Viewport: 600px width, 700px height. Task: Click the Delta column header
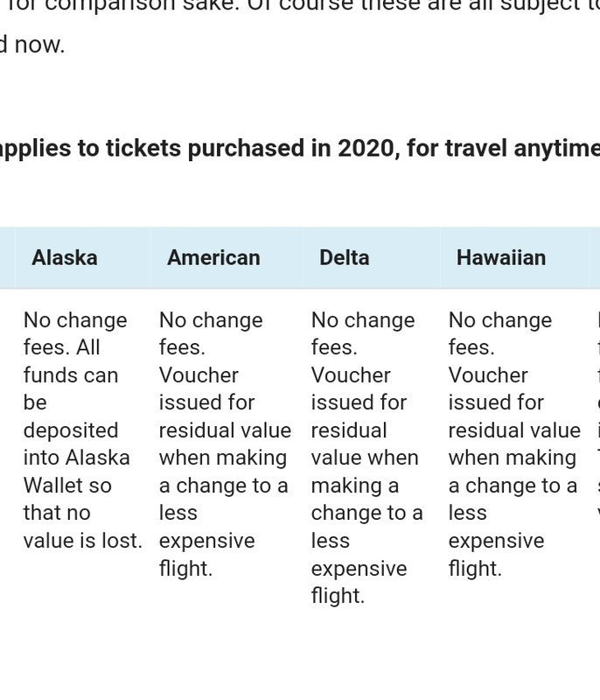coord(345,257)
